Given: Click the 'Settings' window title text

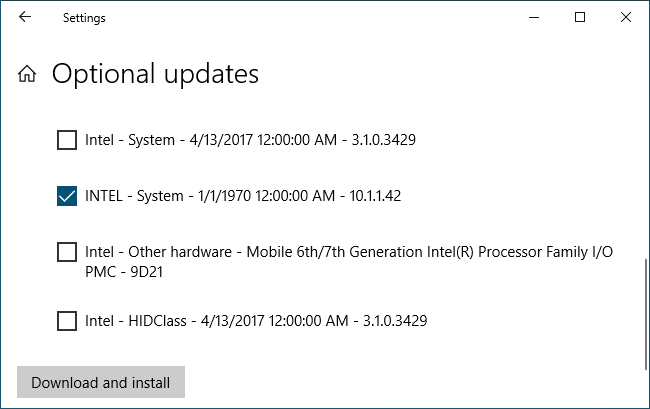Looking at the screenshot, I should [x=84, y=18].
